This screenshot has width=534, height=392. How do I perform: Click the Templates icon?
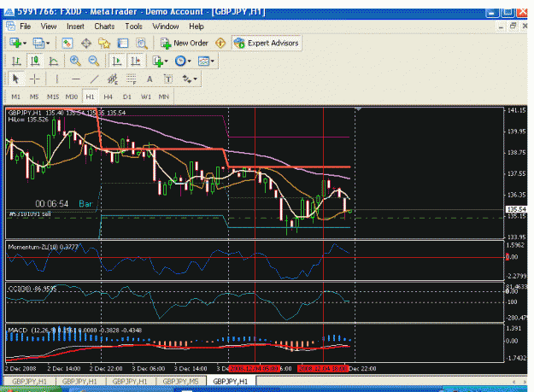pos(203,61)
